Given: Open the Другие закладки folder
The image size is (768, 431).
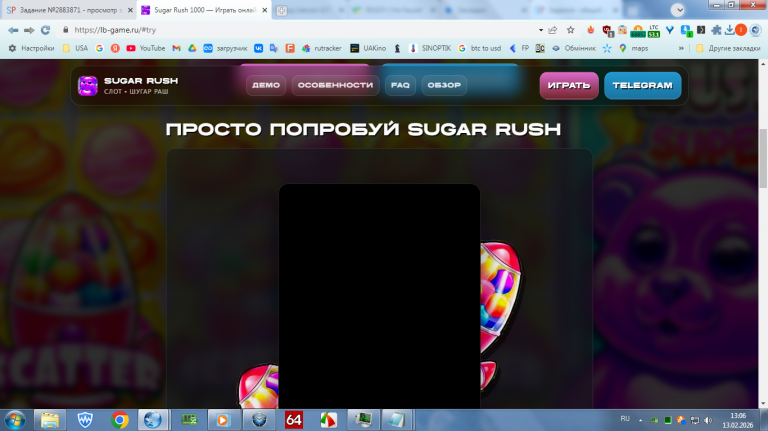Looking at the screenshot, I should tap(728, 48).
